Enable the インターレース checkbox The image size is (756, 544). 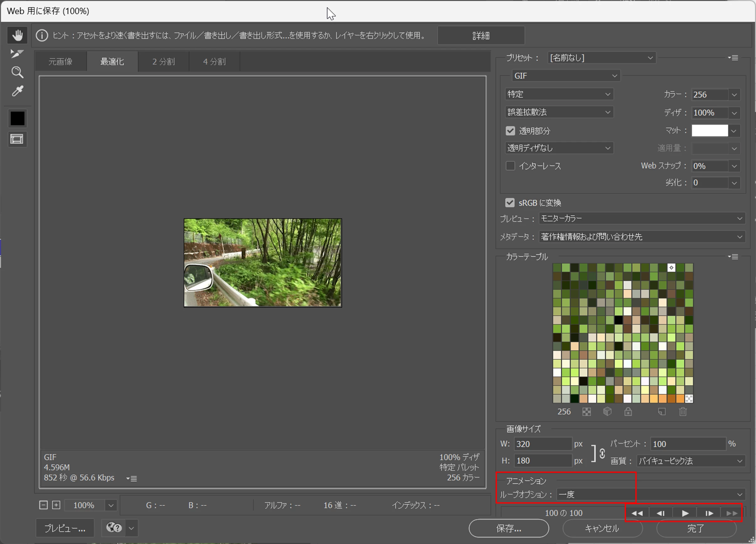tap(510, 166)
